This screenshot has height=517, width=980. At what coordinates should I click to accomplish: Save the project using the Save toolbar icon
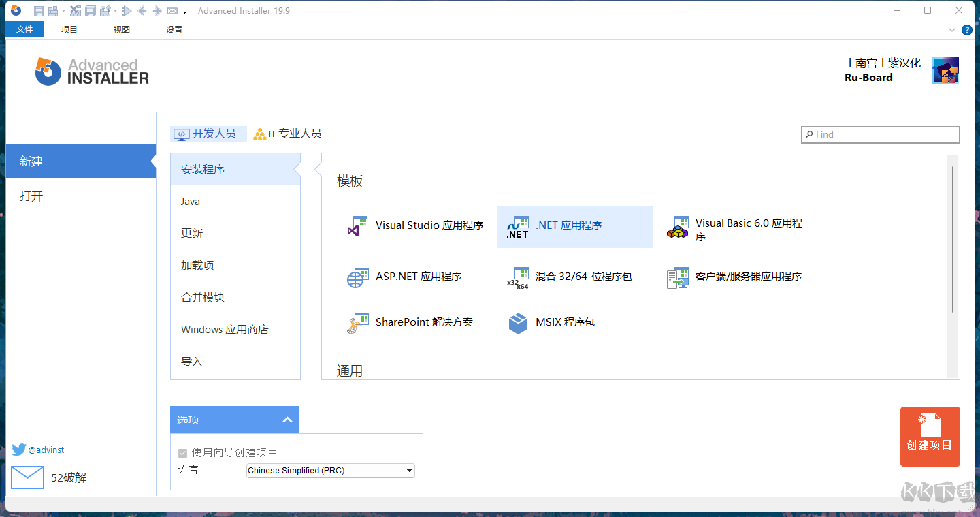pos(39,10)
